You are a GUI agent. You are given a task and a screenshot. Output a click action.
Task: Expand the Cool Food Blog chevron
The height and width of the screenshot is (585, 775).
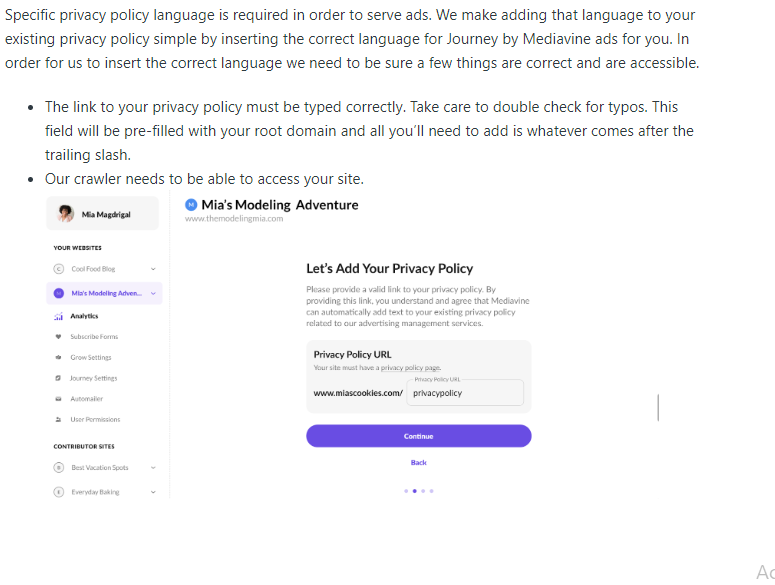(153, 269)
